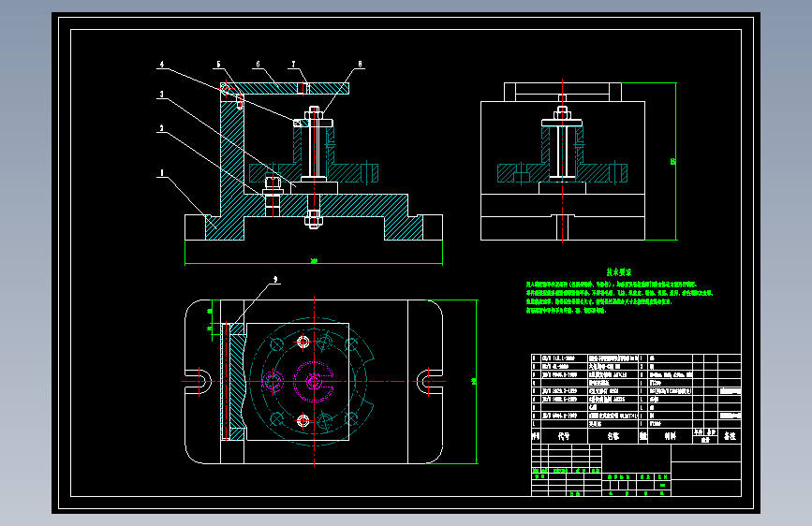Click balloon number 5 in section view
Image resolution: width=812 pixels, height=526 pixels.
click(218, 65)
